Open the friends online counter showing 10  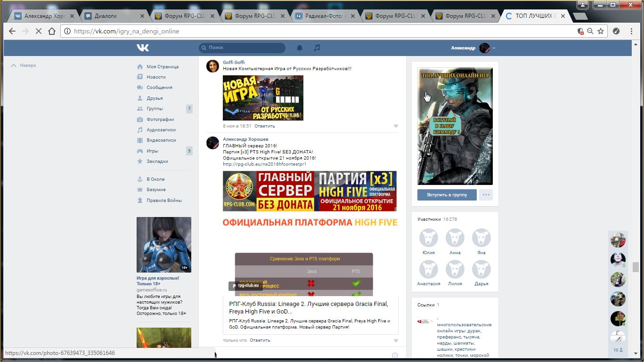pyautogui.click(x=618, y=350)
